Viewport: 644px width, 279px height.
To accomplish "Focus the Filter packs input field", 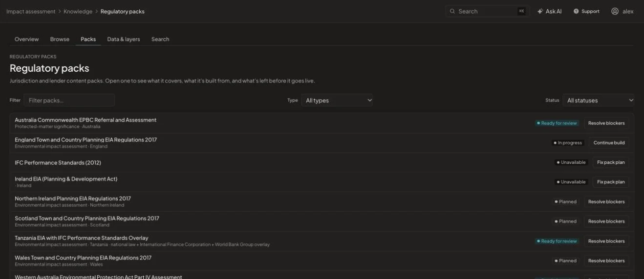I will coord(69,100).
